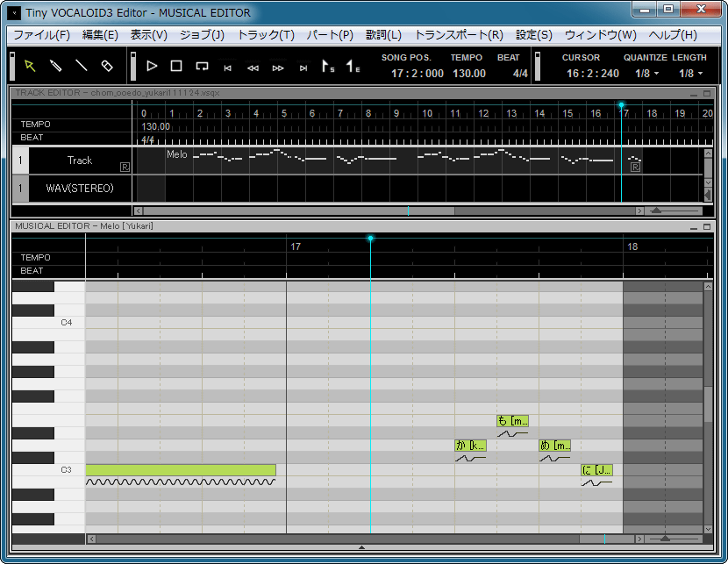Select the か note in piano roll
This screenshot has height=564, width=728.
tap(470, 446)
